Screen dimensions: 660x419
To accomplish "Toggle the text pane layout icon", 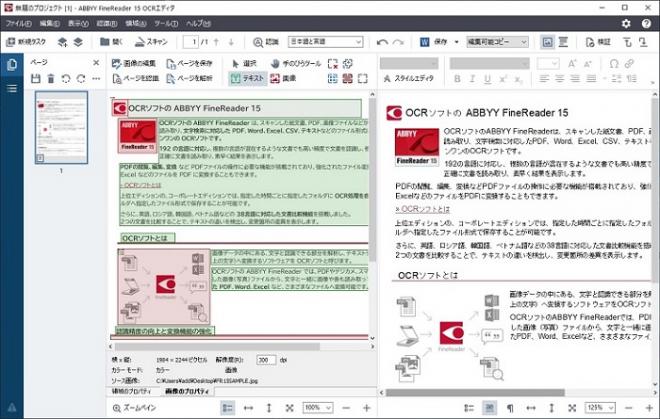I will pos(563,42).
